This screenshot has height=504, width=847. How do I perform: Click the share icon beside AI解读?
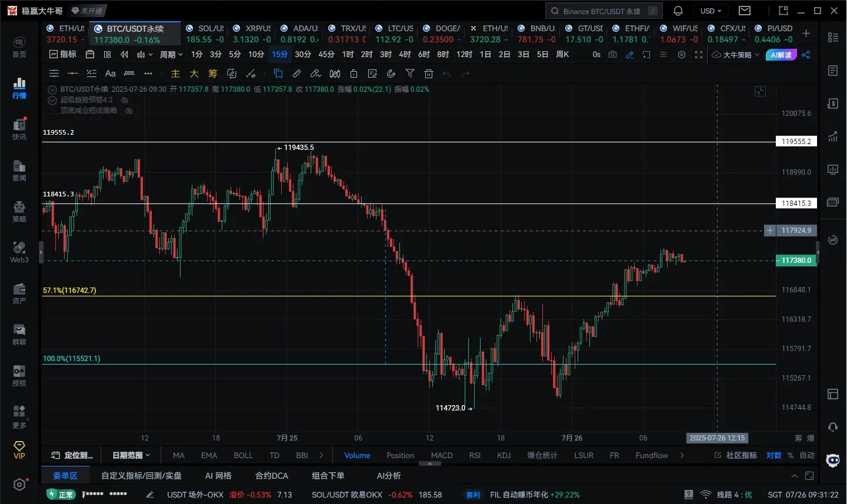click(806, 54)
